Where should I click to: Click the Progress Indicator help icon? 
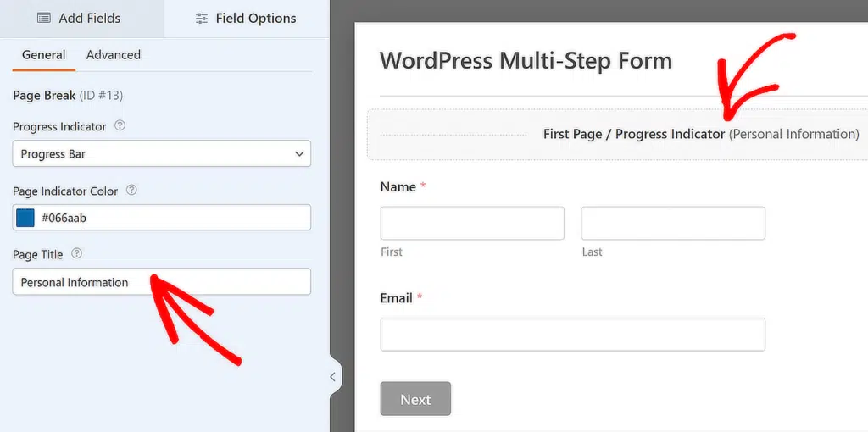[120, 125]
